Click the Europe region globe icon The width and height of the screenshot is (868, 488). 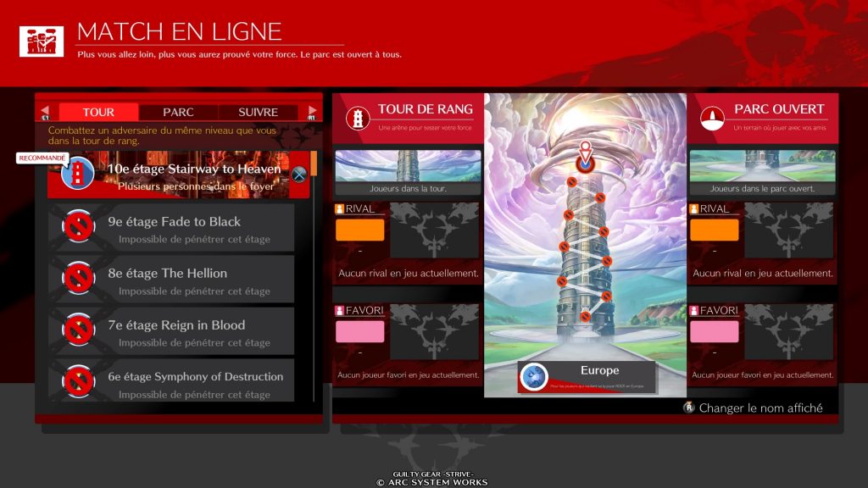534,377
